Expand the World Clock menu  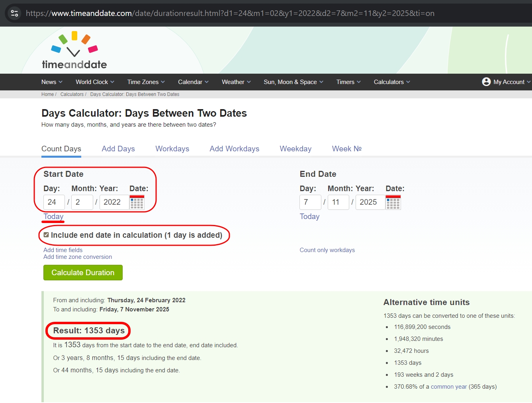95,82
